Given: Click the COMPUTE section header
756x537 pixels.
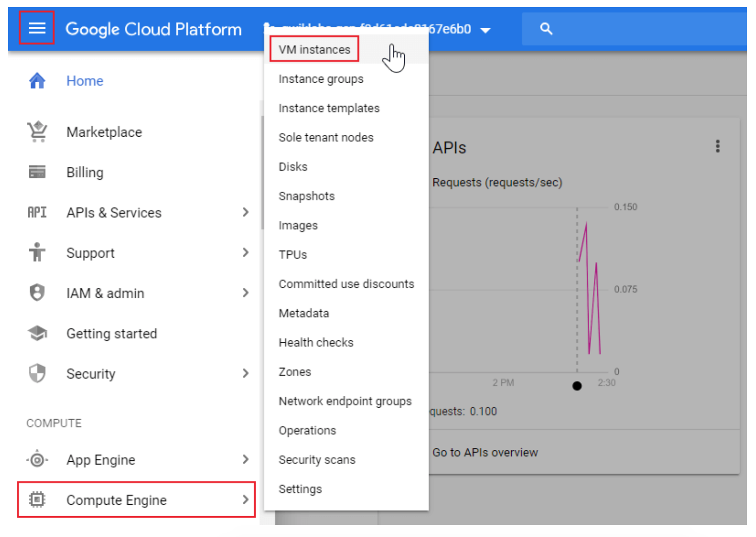Looking at the screenshot, I should click(x=54, y=423).
